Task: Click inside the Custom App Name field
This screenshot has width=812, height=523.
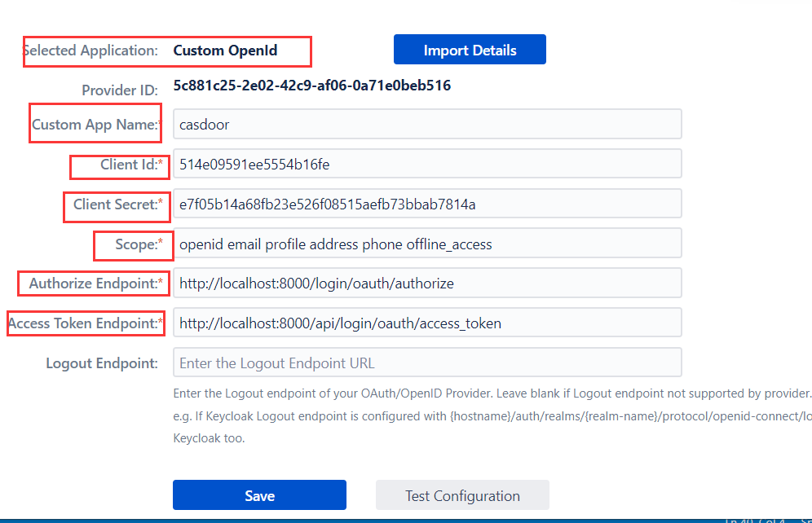Action: click(x=427, y=123)
